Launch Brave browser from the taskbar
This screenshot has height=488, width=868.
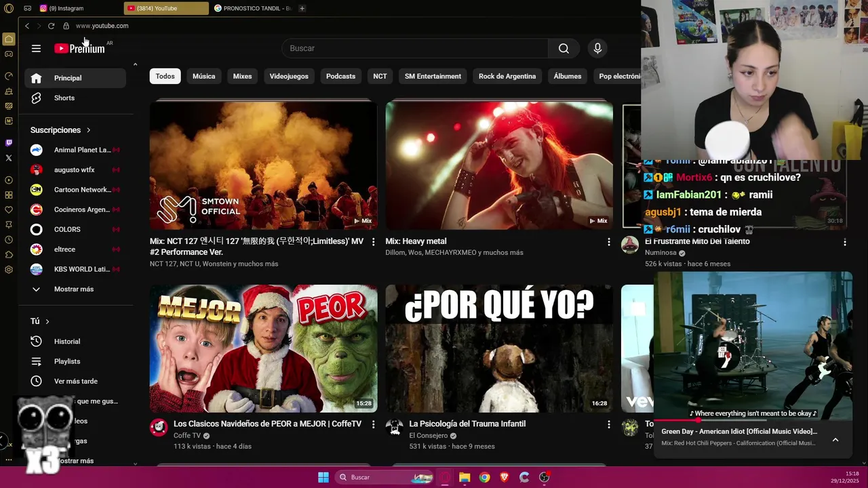coord(504,477)
